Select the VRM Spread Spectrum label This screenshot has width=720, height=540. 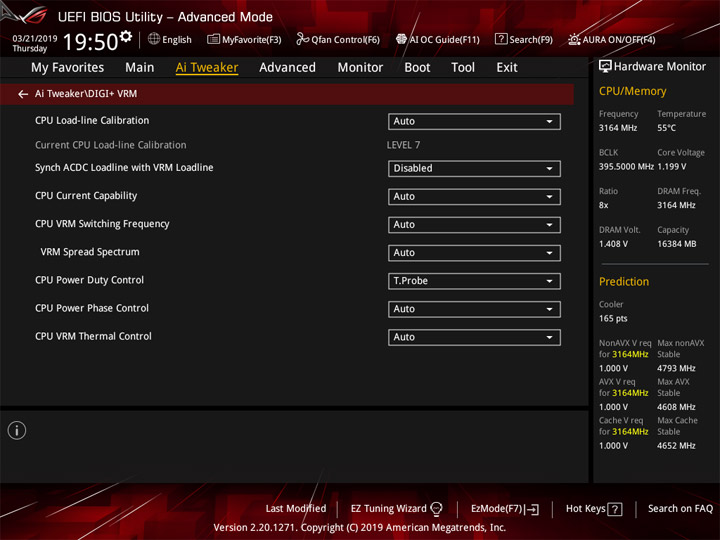(x=90, y=252)
